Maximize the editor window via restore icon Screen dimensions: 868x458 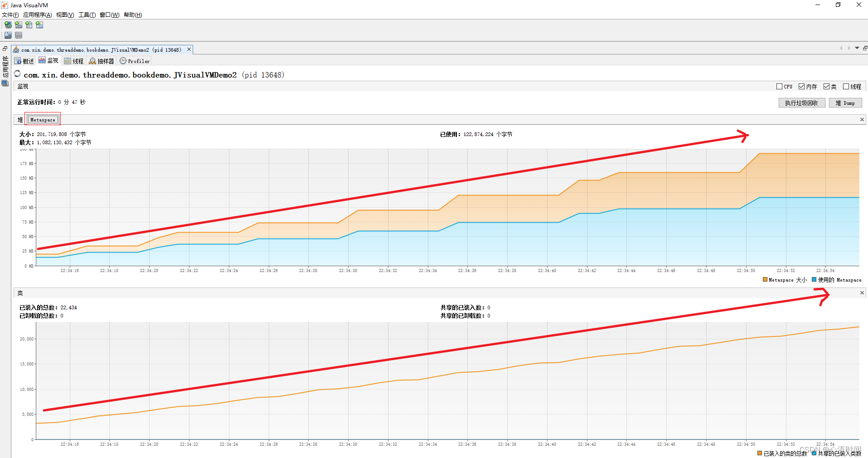[865, 48]
